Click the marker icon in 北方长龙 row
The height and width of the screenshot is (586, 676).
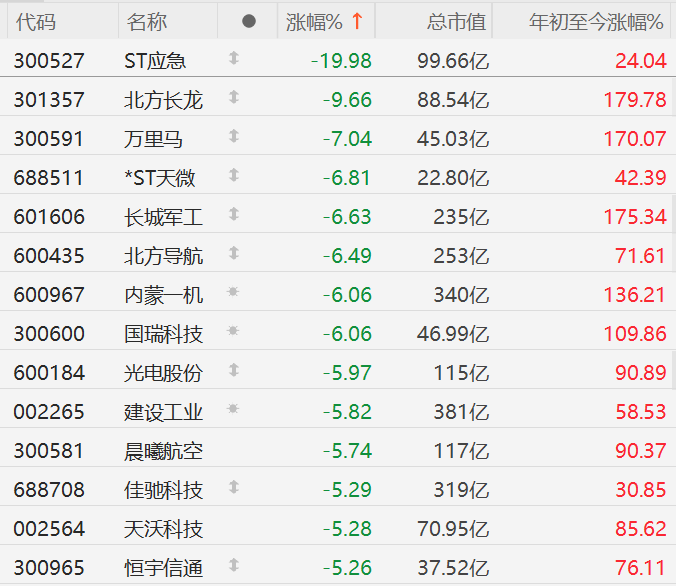[234, 97]
